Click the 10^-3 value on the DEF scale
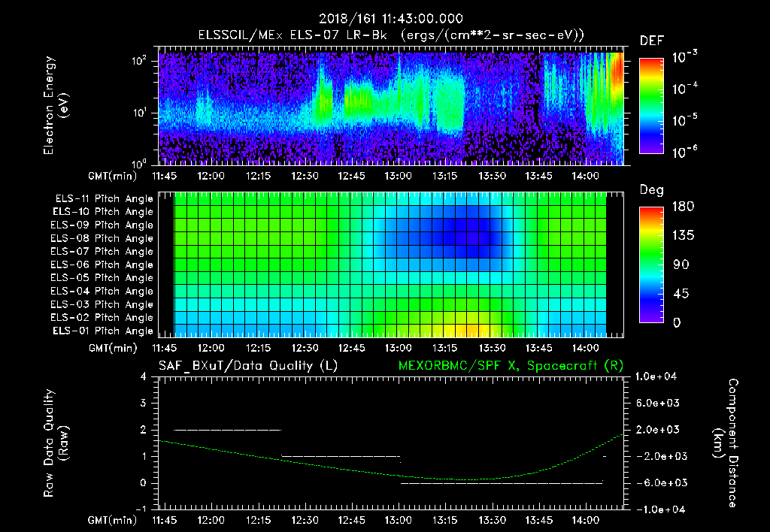Screen dimensions: 770x532 coord(684,57)
